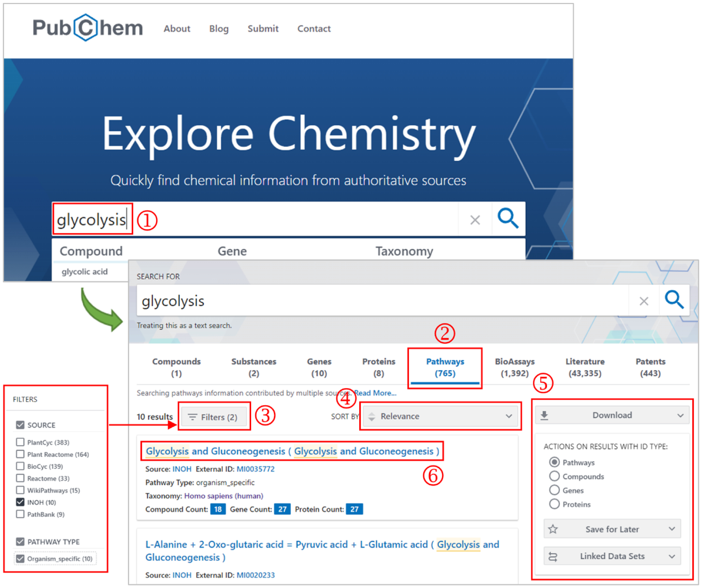Click the Protein Count 27 badge
The width and height of the screenshot is (701, 588).
[354, 509]
